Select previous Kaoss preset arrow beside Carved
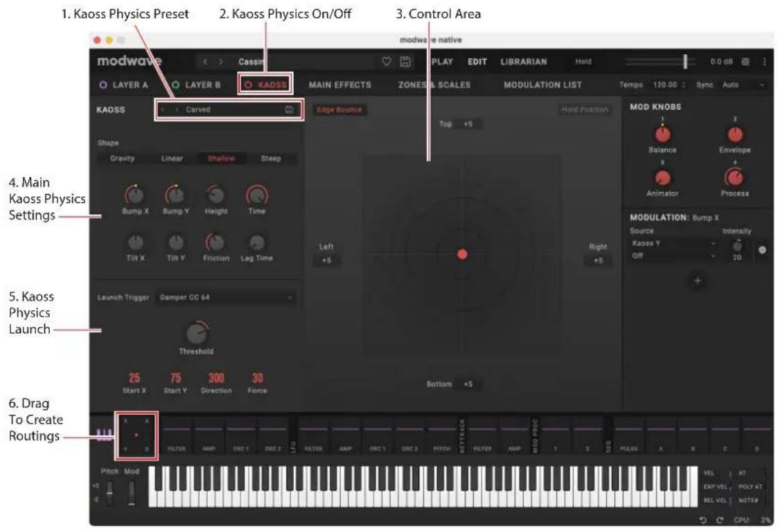 click(163, 109)
